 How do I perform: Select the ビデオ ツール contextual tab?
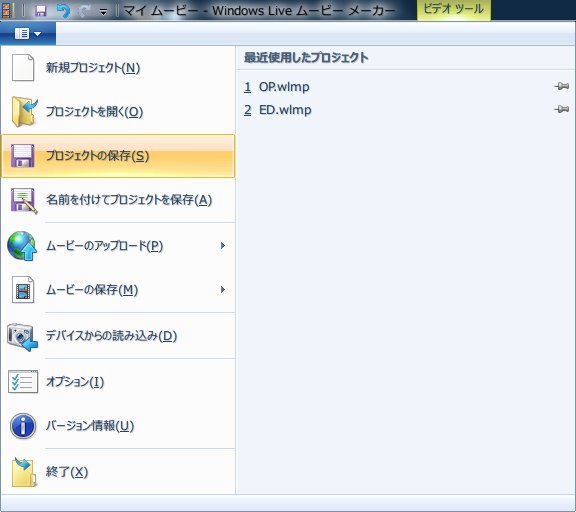pyautogui.click(x=453, y=10)
